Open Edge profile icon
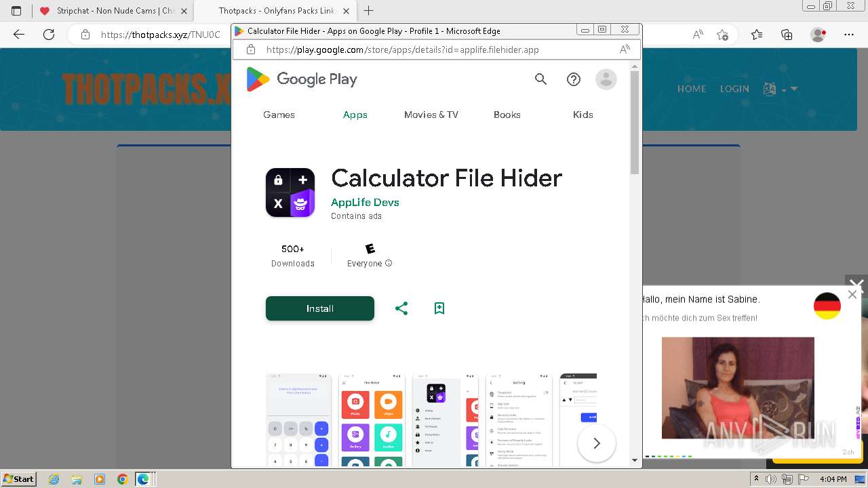 [818, 35]
